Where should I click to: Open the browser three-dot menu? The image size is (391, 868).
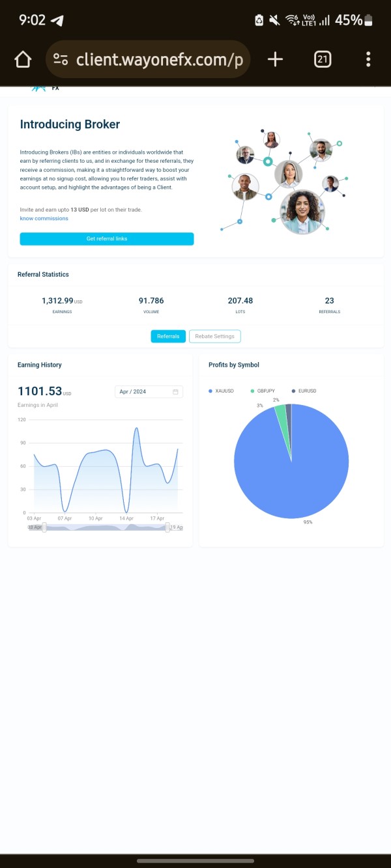pyautogui.click(x=368, y=60)
